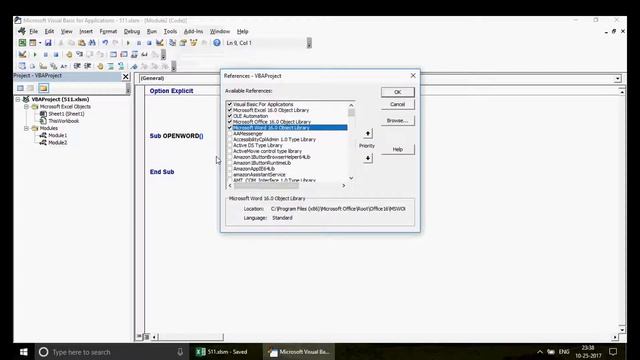Screen dimensions: 640x360
Task: Open the Properties Window toolbar icon
Action: pyautogui.click(x=183, y=43)
